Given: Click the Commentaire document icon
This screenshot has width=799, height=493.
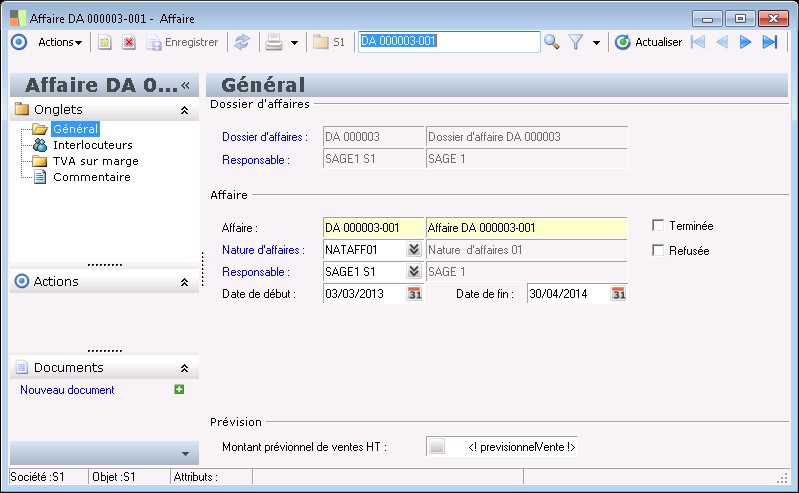Looking at the screenshot, I should click(40, 177).
